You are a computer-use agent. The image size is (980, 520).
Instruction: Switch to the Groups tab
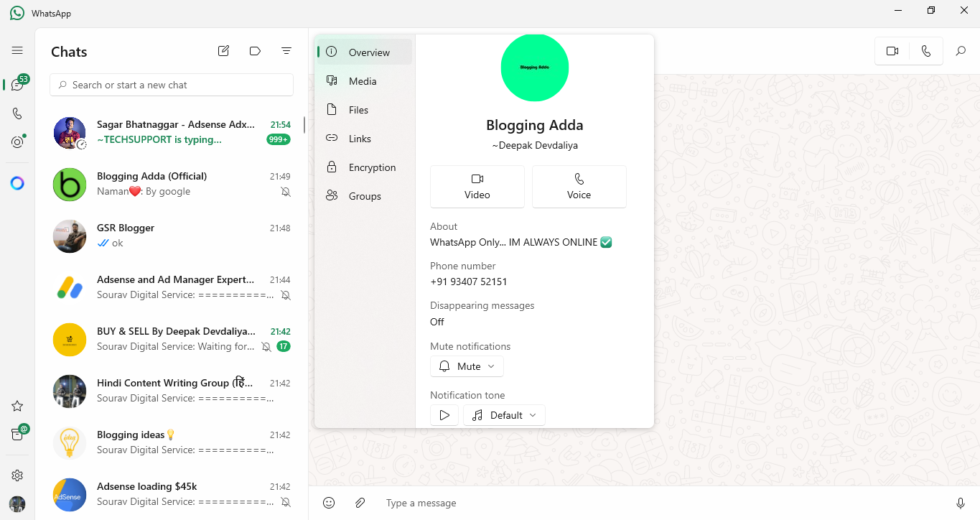(x=365, y=196)
